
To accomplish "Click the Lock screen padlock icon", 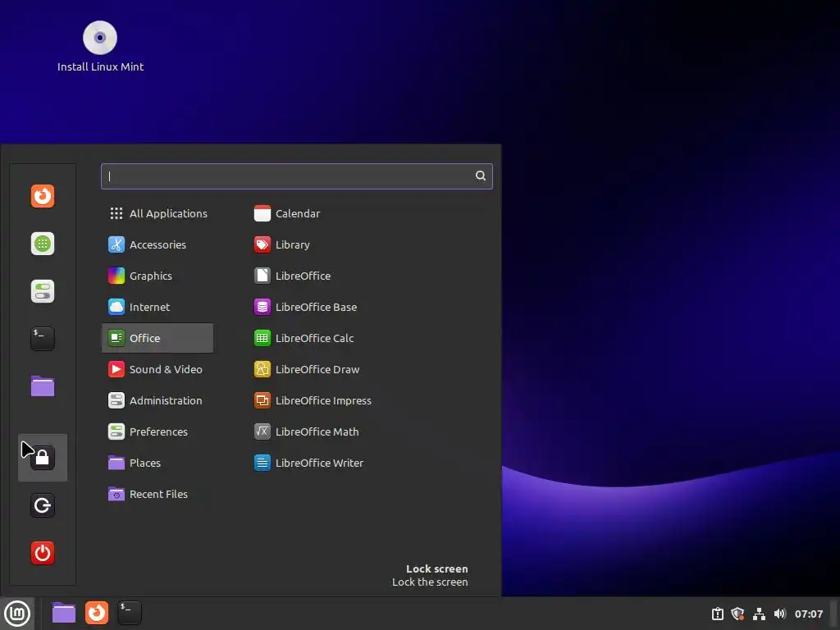I will pos(43,458).
